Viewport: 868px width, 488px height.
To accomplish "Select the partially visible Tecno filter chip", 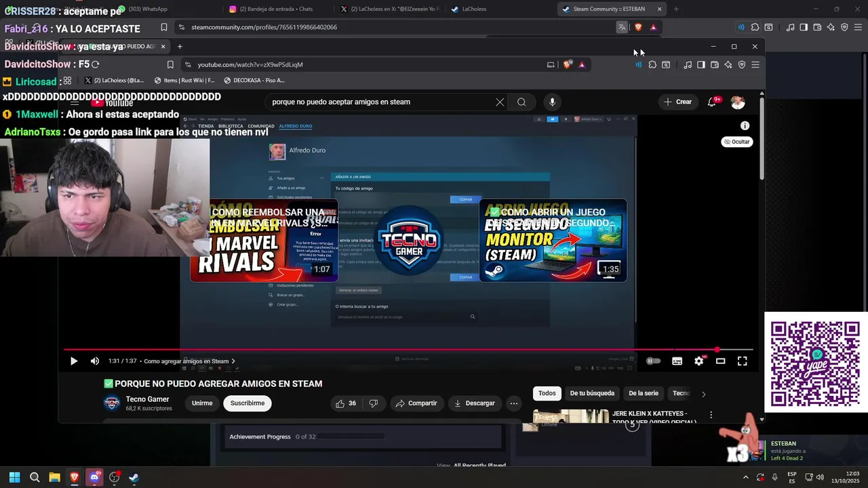I will (681, 393).
